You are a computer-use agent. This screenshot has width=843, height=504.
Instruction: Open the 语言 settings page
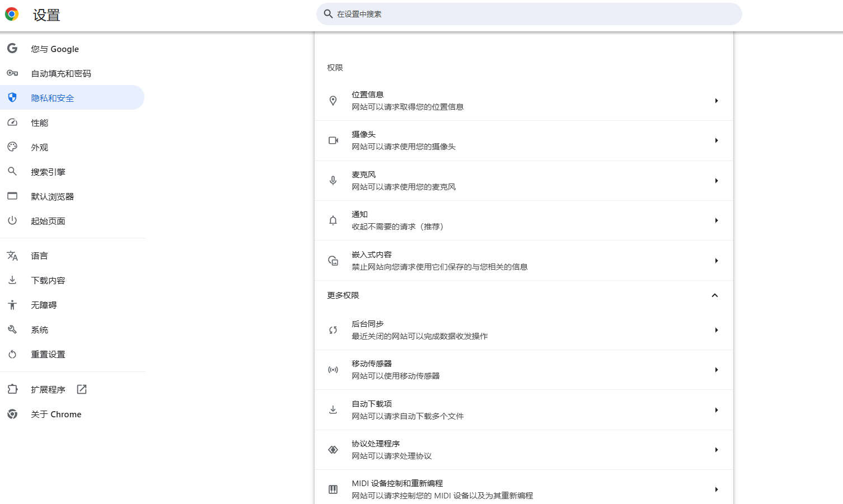72,256
